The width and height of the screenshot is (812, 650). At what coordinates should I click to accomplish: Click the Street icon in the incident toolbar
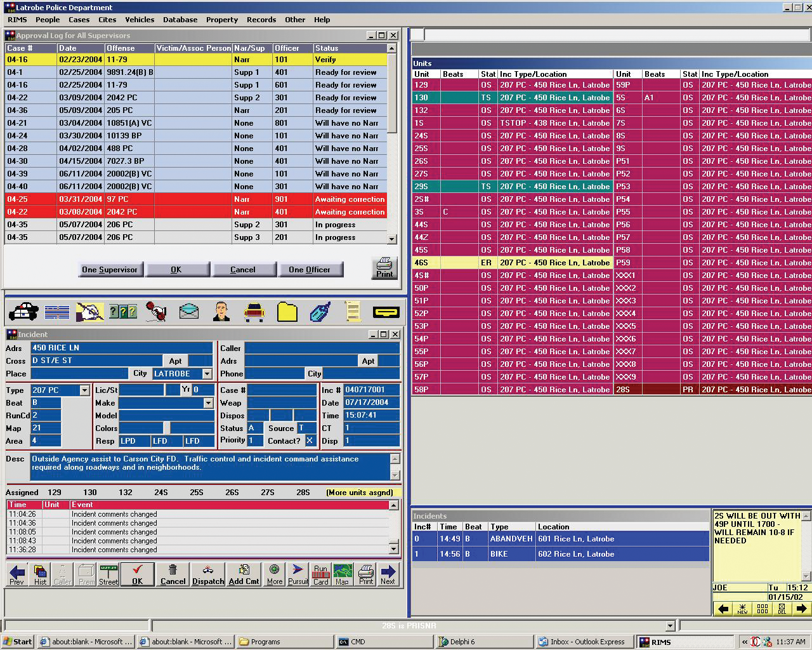(x=108, y=574)
